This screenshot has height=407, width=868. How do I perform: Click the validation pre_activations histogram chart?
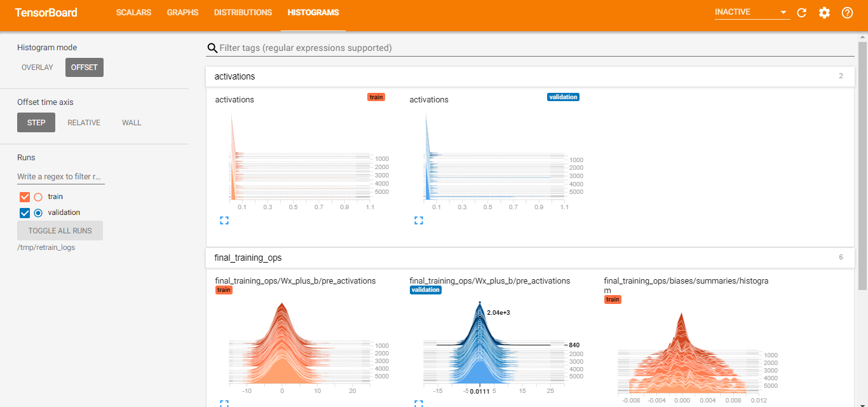[x=496, y=347]
